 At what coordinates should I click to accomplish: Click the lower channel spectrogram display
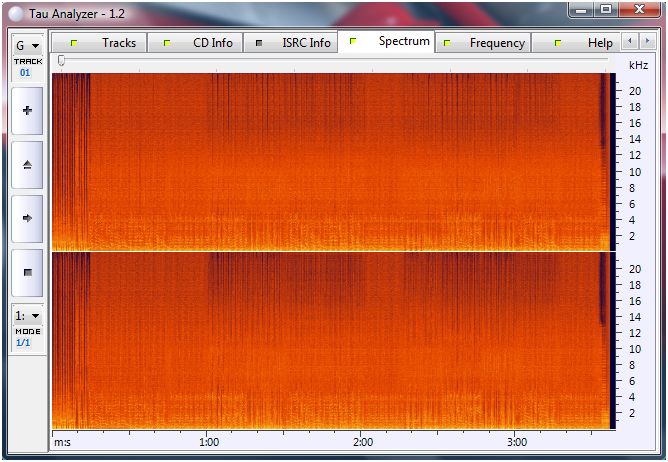330,340
